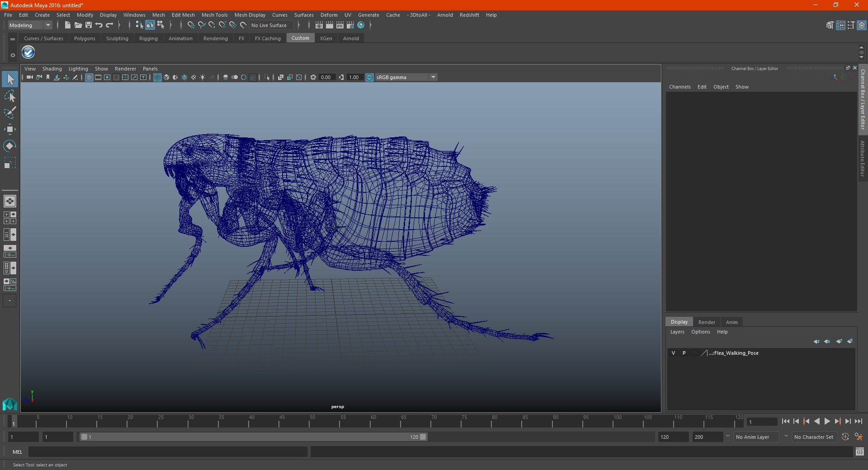The width and height of the screenshot is (868, 470).
Task: Toggle auto keyframe button
Action: (845, 437)
